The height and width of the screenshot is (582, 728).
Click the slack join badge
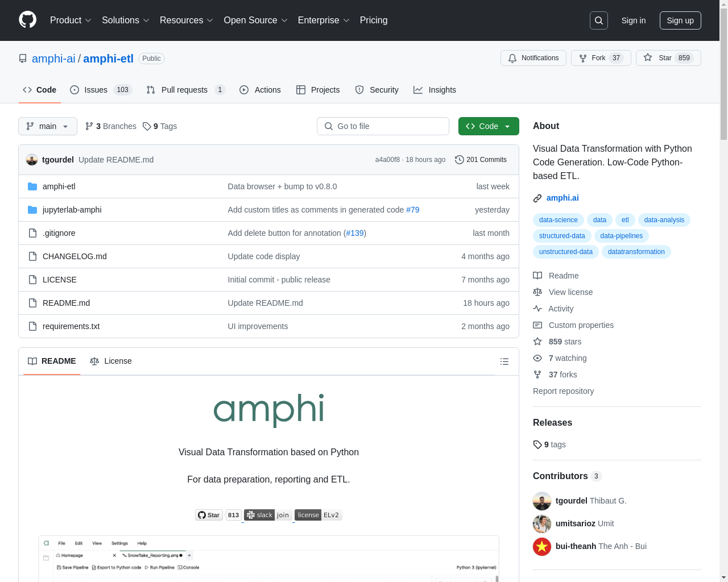pos(268,515)
